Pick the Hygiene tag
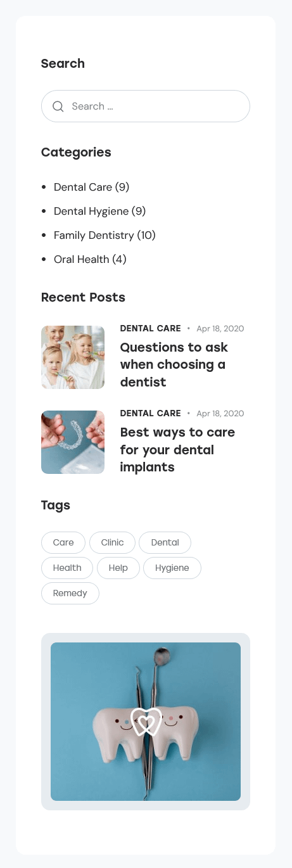The width and height of the screenshot is (292, 868). click(172, 568)
